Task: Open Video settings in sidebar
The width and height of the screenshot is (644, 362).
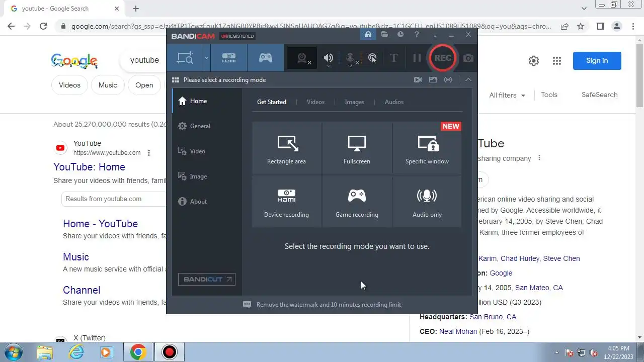Action: (x=207, y=151)
